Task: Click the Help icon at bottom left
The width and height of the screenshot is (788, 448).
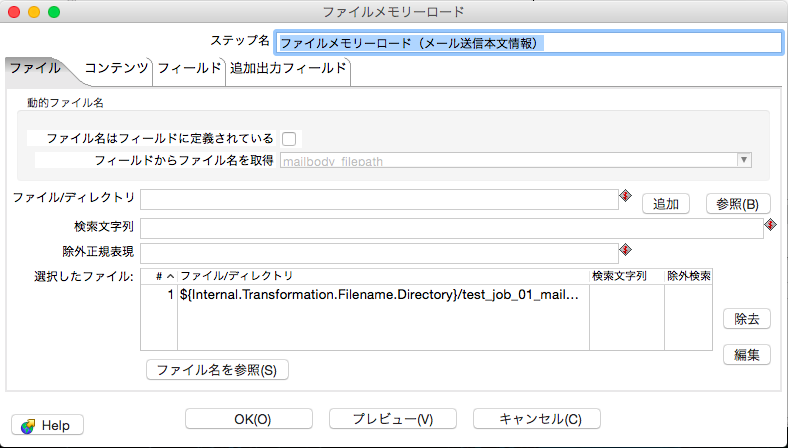Action: click(x=28, y=425)
